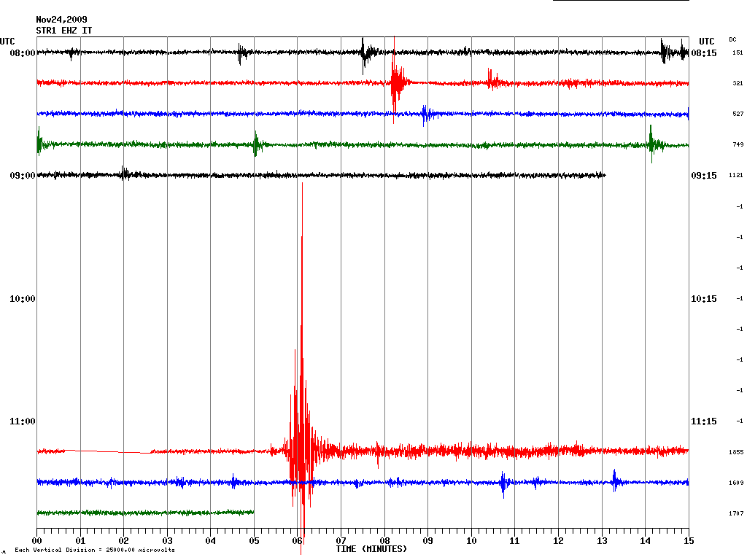
Task: Click the Nov24,2009 date label
Action: tap(61, 20)
